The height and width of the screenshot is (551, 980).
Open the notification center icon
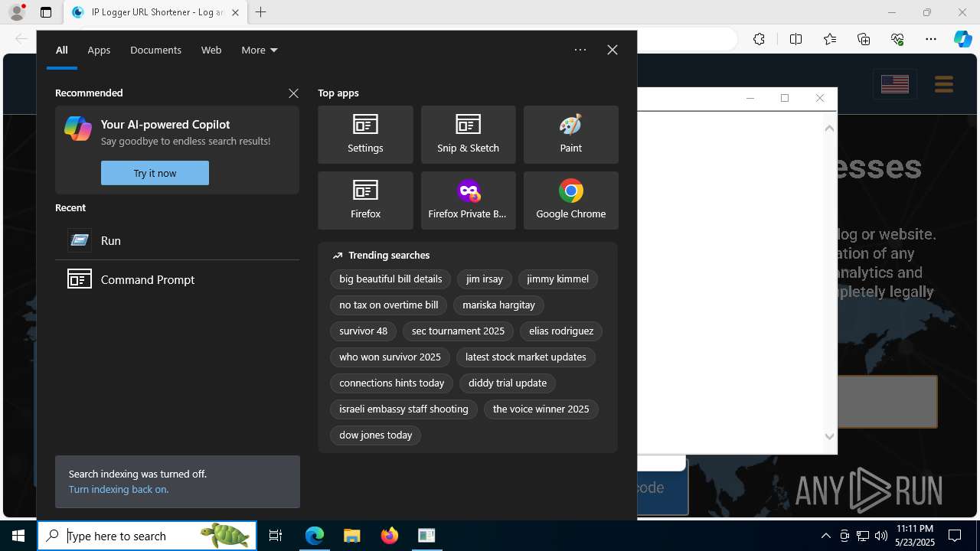coord(955,536)
